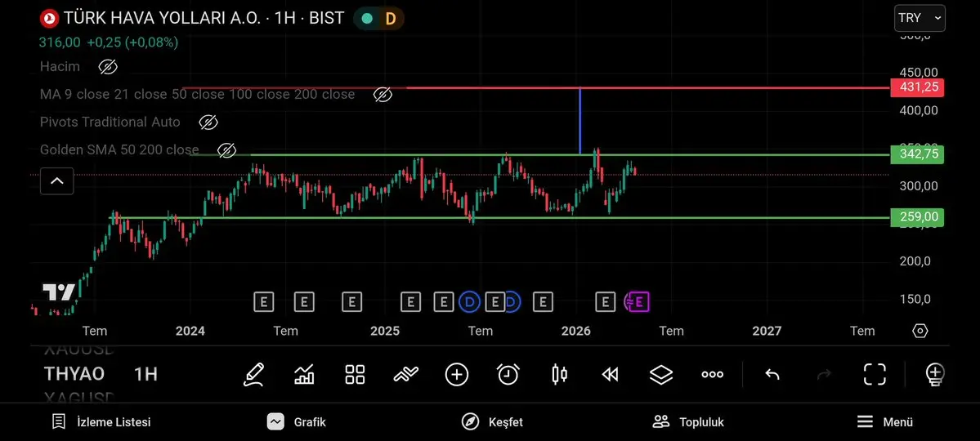Image resolution: width=980 pixels, height=441 pixels.
Task: Select the Pivots Traditional Auto label
Action: coord(110,122)
